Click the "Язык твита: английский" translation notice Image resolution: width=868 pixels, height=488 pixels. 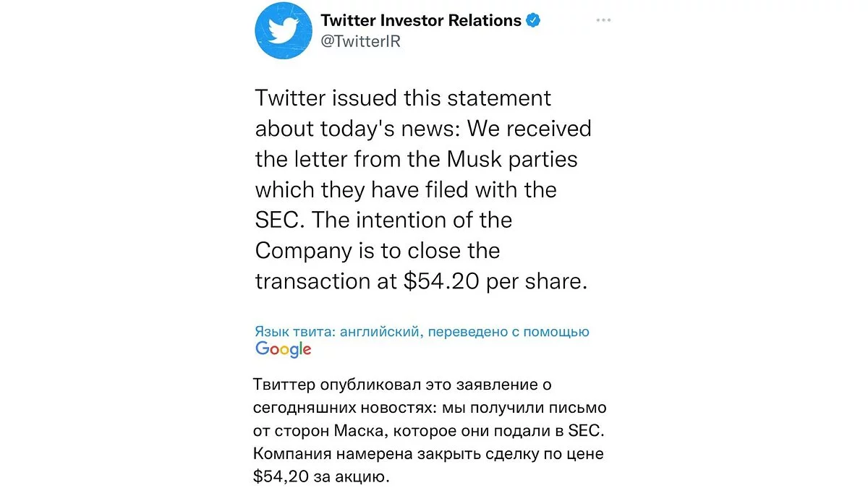(339, 332)
